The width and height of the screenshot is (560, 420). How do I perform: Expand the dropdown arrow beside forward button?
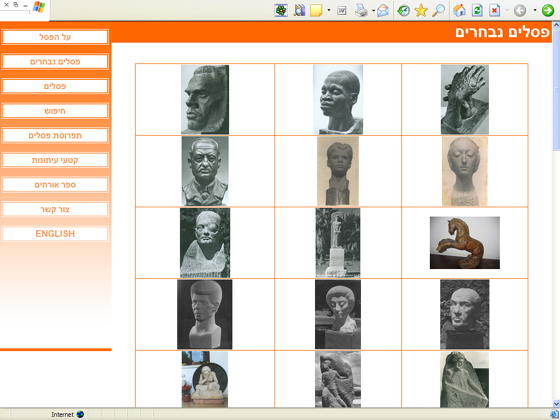tap(535, 10)
